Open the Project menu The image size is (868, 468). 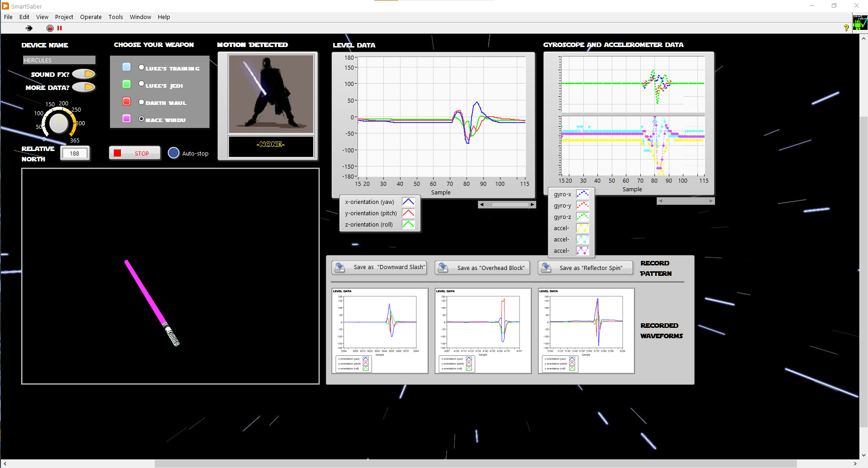[x=64, y=17]
